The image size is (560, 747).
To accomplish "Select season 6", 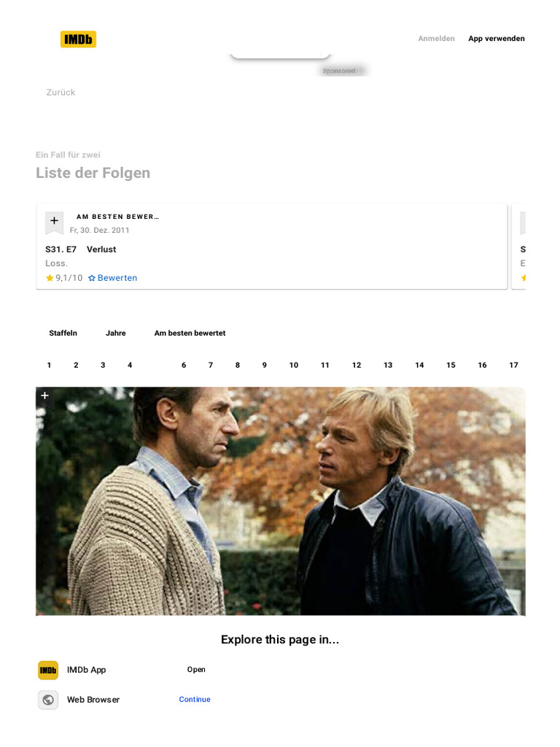I will [x=184, y=365].
